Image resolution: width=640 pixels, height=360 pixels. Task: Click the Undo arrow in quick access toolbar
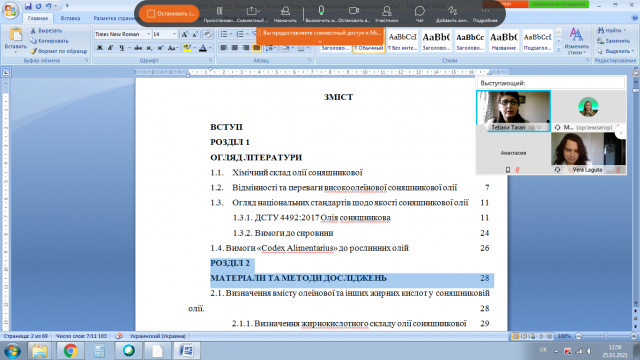(x=49, y=6)
